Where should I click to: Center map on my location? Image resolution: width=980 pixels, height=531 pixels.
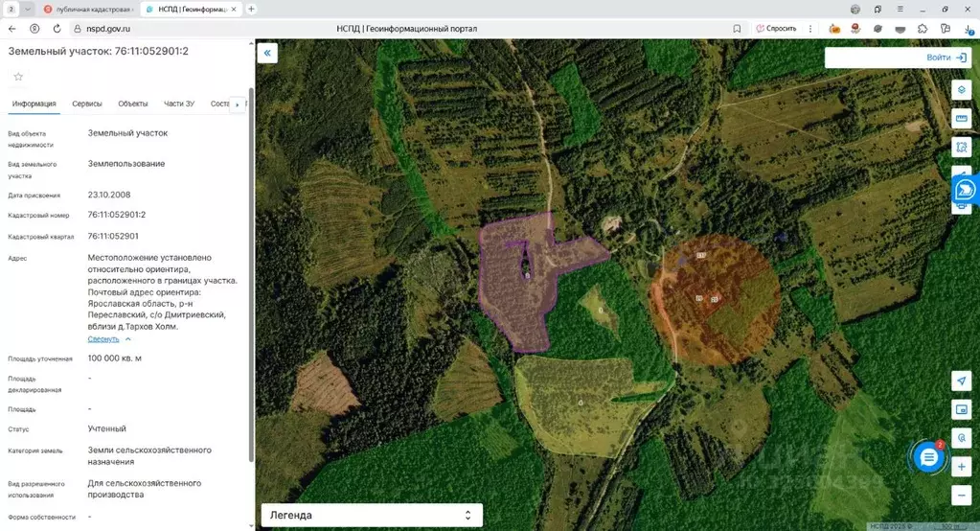click(962, 381)
